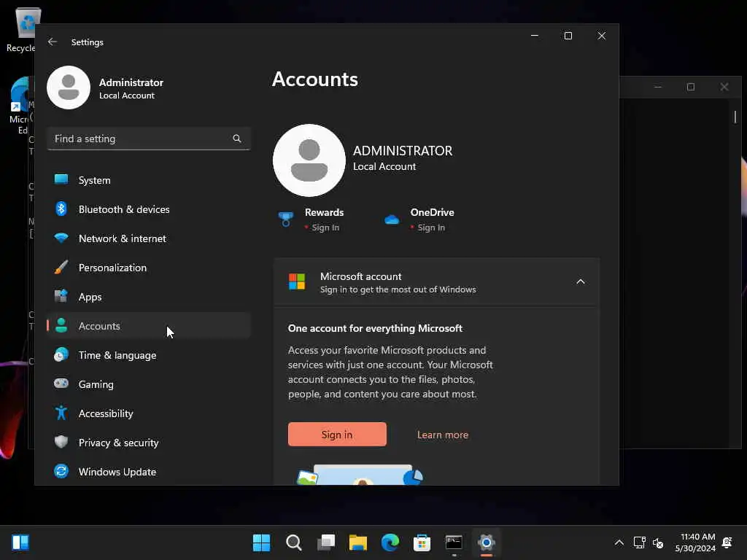The image size is (747, 560).
Task: Click the OneDrive cloud icon
Action: tap(392, 219)
